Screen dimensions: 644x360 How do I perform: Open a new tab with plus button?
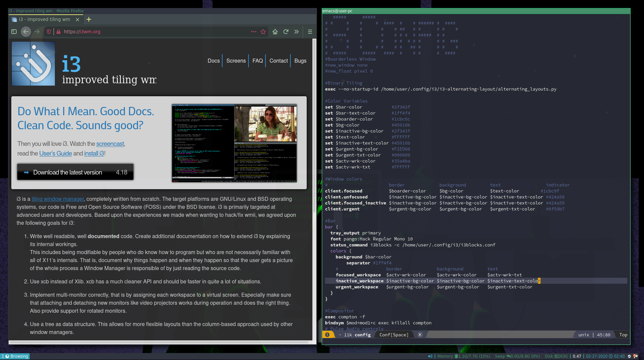tap(89, 19)
